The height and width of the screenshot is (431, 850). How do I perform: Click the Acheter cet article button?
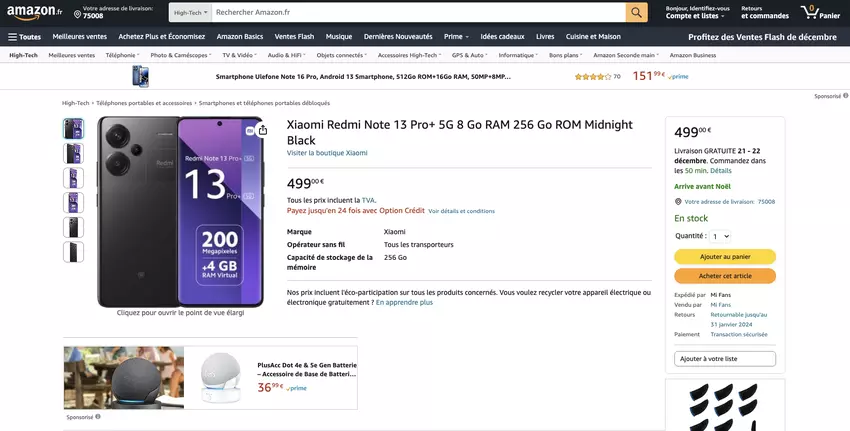click(725, 276)
